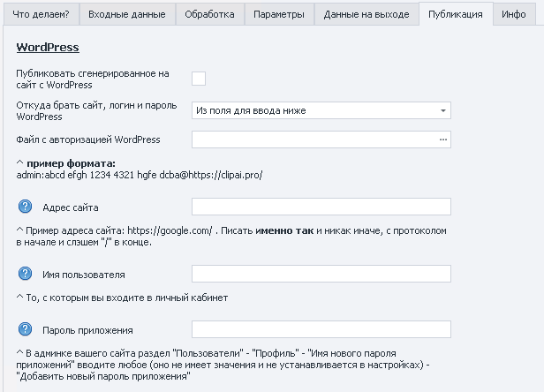
Task: Focus the Адрес сайта input field
Action: pyautogui.click(x=321, y=207)
